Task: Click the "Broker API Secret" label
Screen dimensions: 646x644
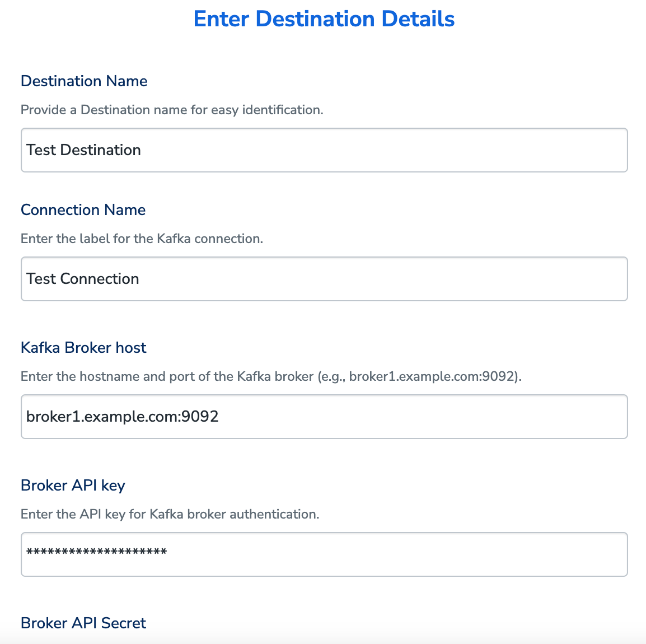Action: (83, 623)
